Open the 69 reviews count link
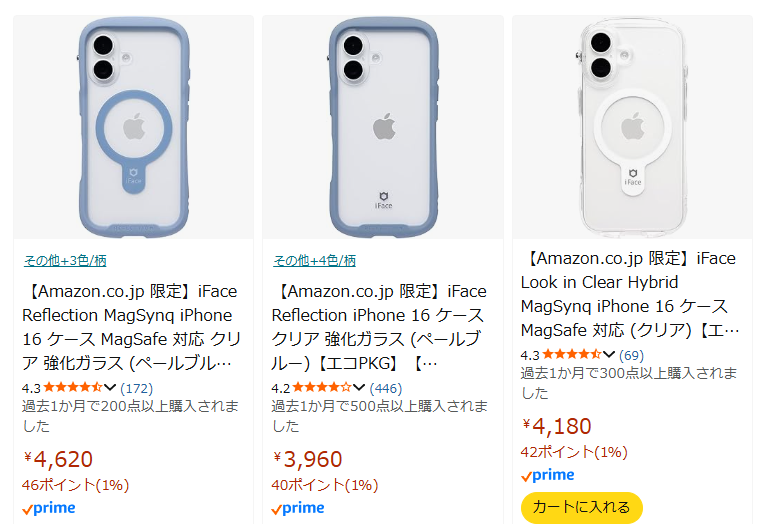The width and height of the screenshot is (757, 524). [631, 354]
